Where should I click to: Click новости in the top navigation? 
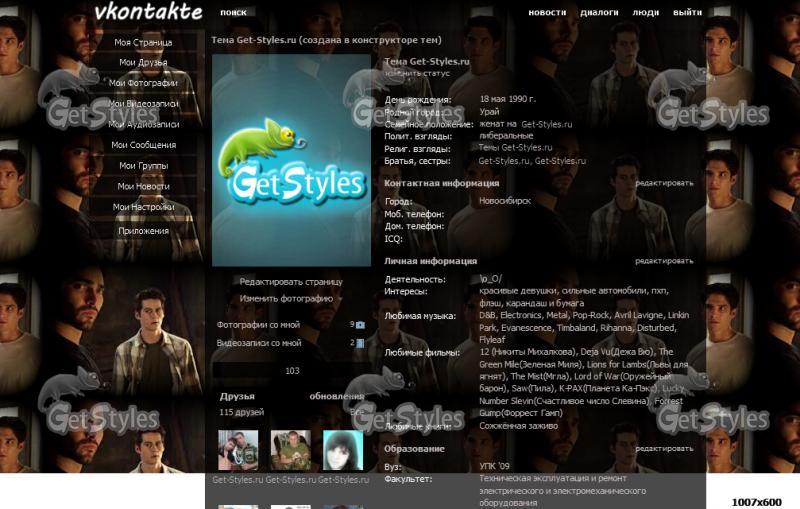click(547, 13)
